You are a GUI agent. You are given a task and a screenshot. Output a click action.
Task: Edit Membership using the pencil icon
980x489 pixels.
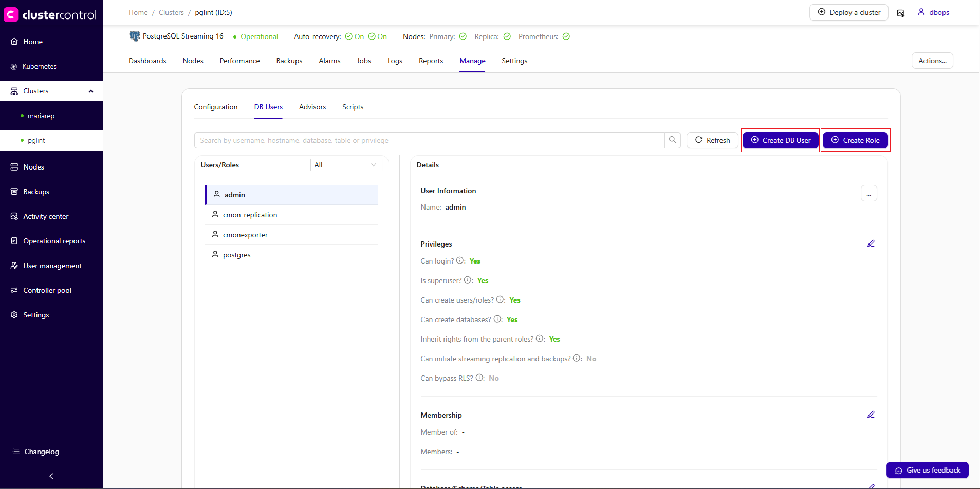871,414
